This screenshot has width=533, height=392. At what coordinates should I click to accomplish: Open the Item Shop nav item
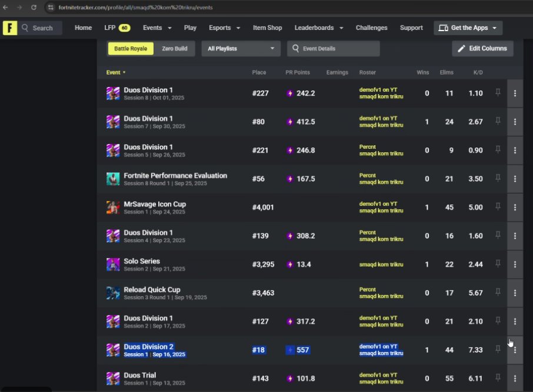(267, 28)
